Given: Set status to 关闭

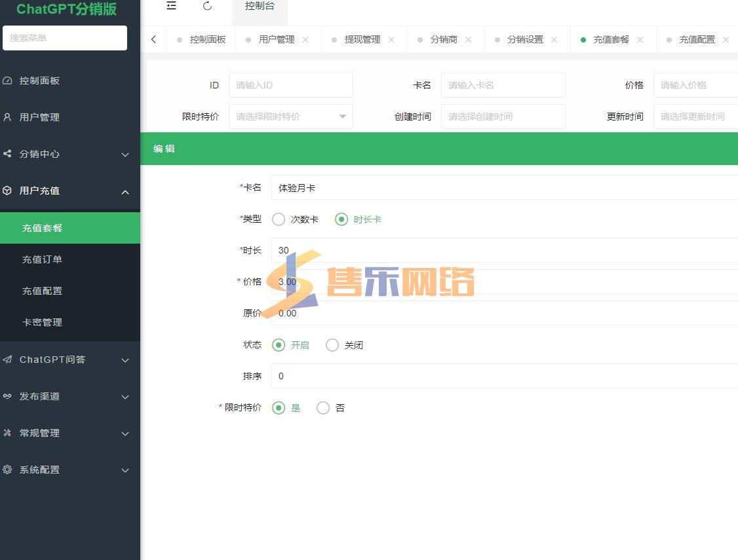Looking at the screenshot, I should click(332, 345).
